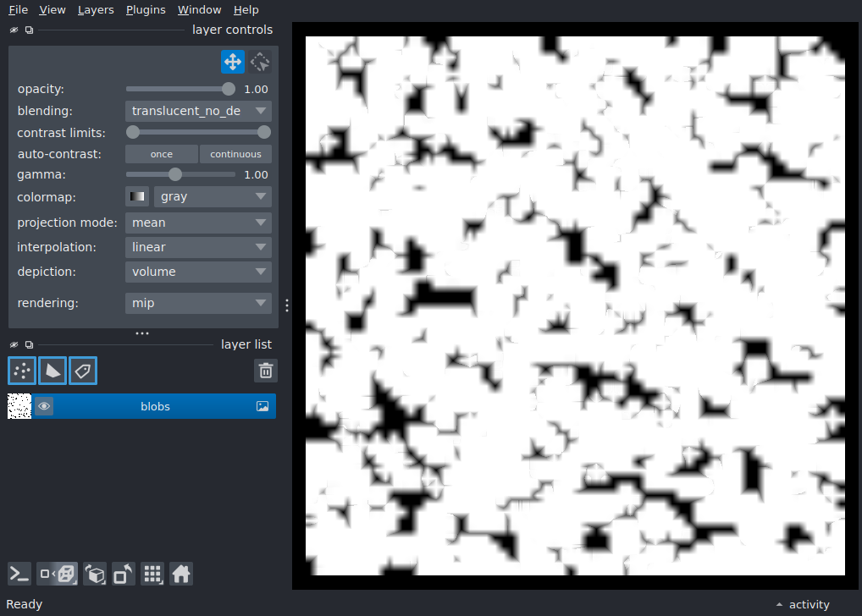
Task: Hide the layer controls panel icon
Action: point(14,30)
